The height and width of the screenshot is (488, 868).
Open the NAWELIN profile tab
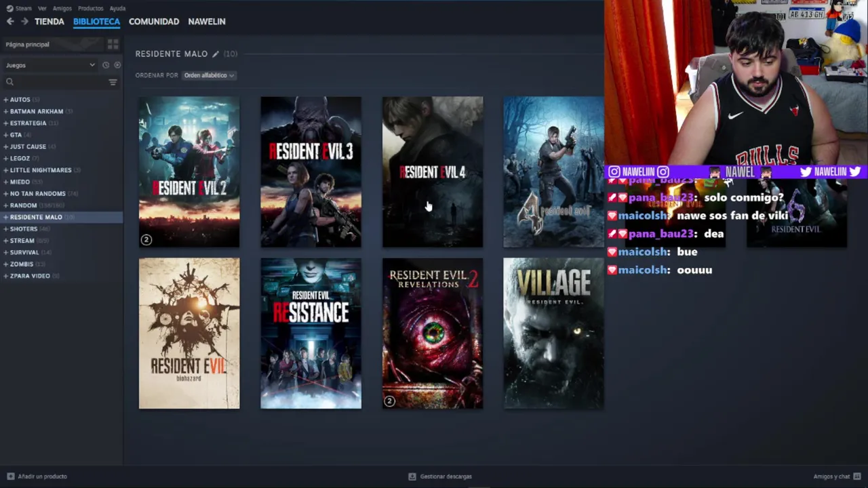[x=207, y=22]
